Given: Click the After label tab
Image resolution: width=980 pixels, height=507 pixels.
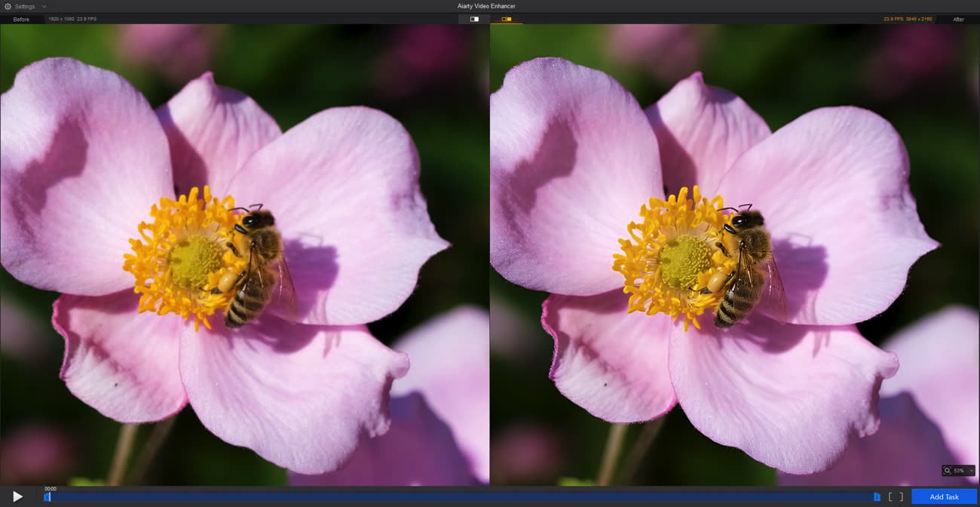Looking at the screenshot, I should click(x=958, y=19).
